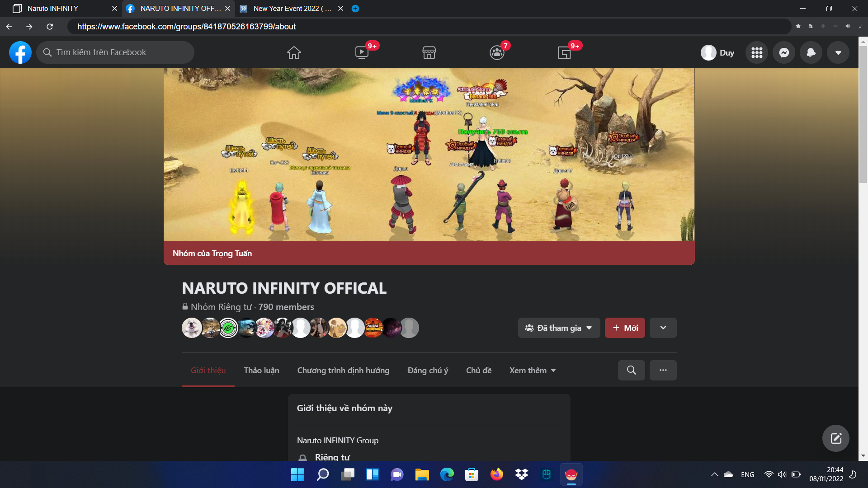Viewport: 868px width, 488px height.
Task: Open the notifications bell icon
Action: [x=811, y=52]
